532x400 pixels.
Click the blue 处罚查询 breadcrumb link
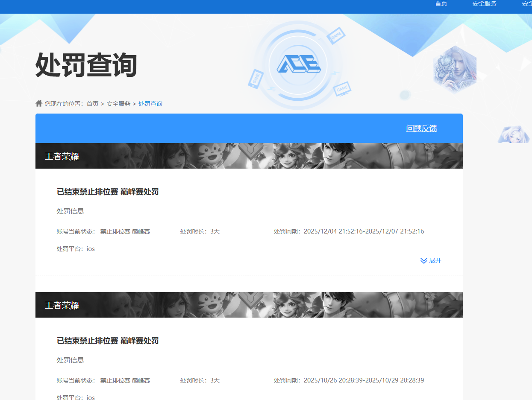pyautogui.click(x=150, y=104)
